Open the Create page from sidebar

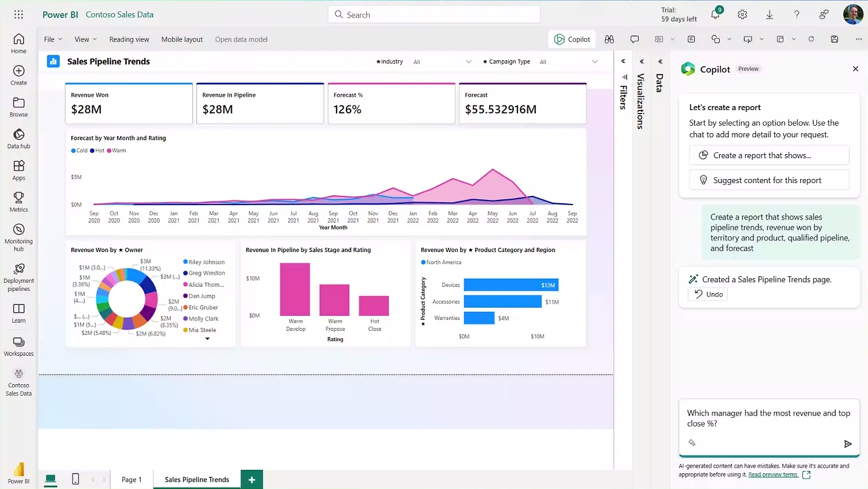point(19,75)
